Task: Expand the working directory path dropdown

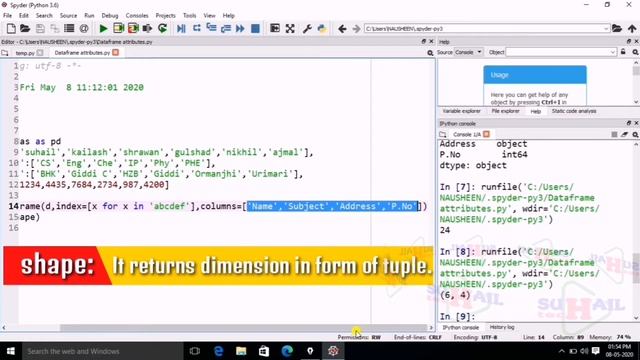Action: coord(606,29)
